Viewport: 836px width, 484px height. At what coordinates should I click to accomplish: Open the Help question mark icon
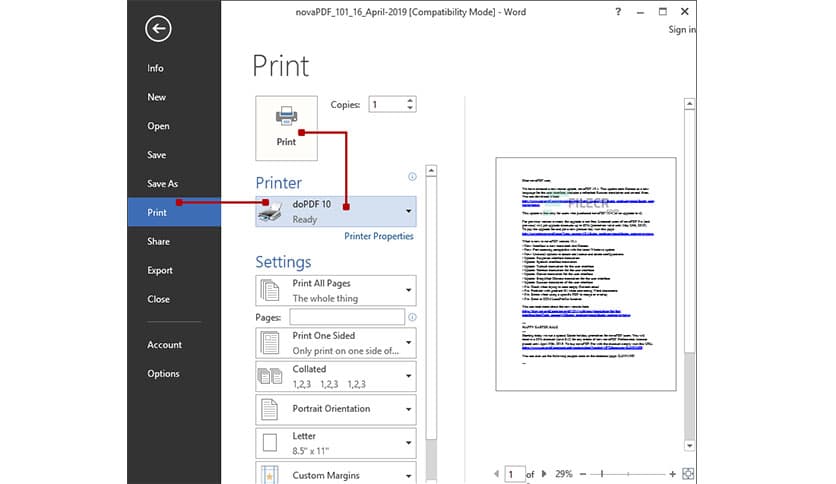tap(618, 12)
